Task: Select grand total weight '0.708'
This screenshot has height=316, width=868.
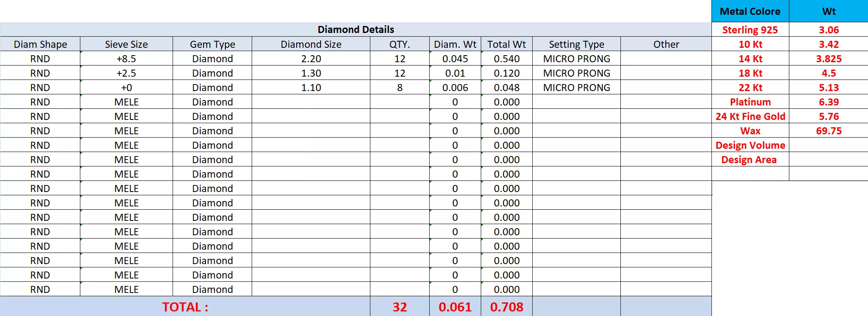Action: point(507,307)
